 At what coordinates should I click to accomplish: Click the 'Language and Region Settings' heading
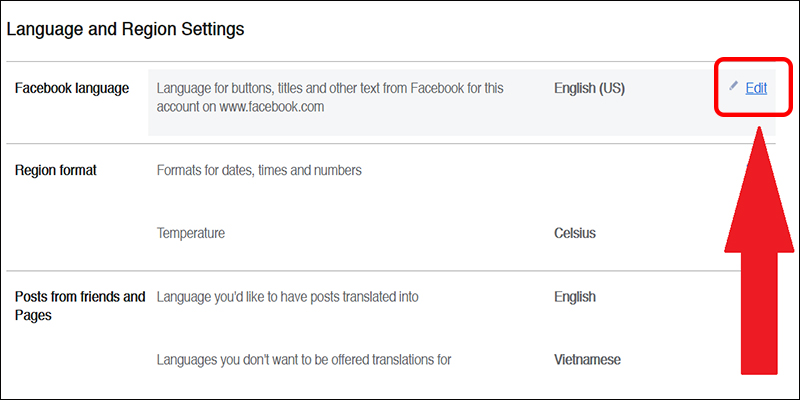(x=125, y=29)
